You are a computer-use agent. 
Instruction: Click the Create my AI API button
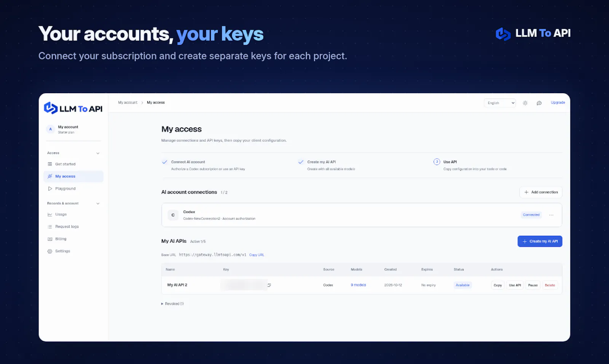pos(540,241)
